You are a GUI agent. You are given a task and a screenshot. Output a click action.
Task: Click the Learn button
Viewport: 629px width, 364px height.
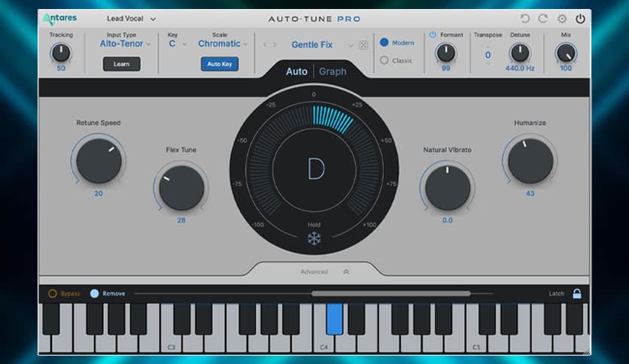122,64
